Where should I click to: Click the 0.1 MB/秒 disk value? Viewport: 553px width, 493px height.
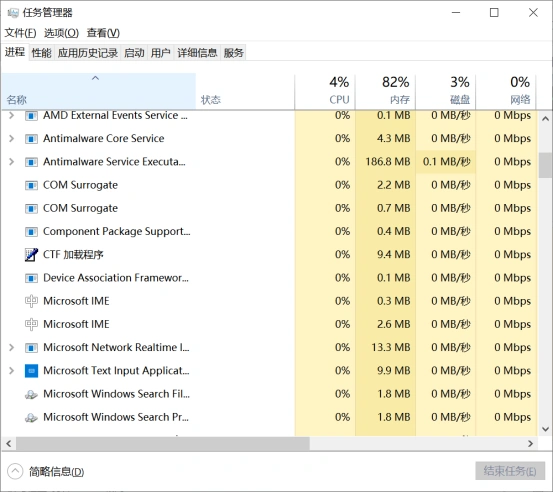point(446,162)
